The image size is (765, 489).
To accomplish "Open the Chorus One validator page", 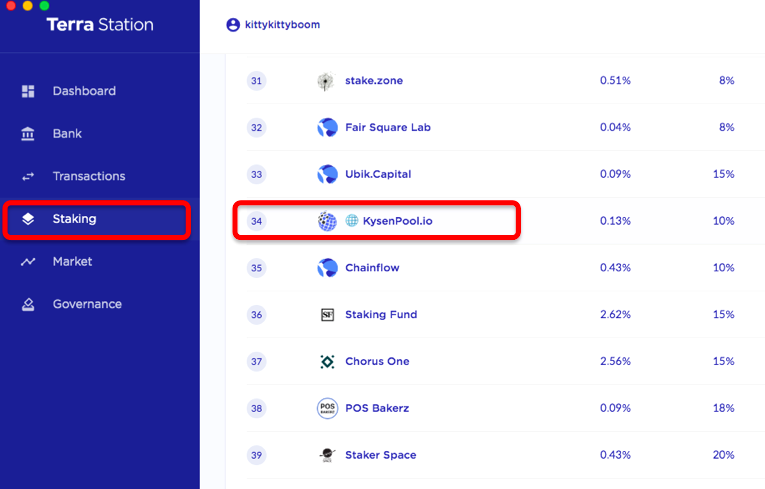I will point(377,362).
